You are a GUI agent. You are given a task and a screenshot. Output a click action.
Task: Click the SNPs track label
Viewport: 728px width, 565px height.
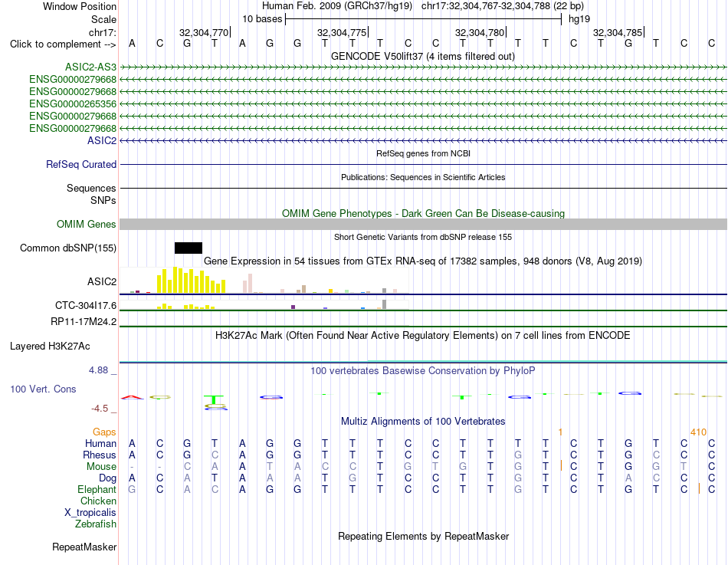pyautogui.click(x=103, y=200)
